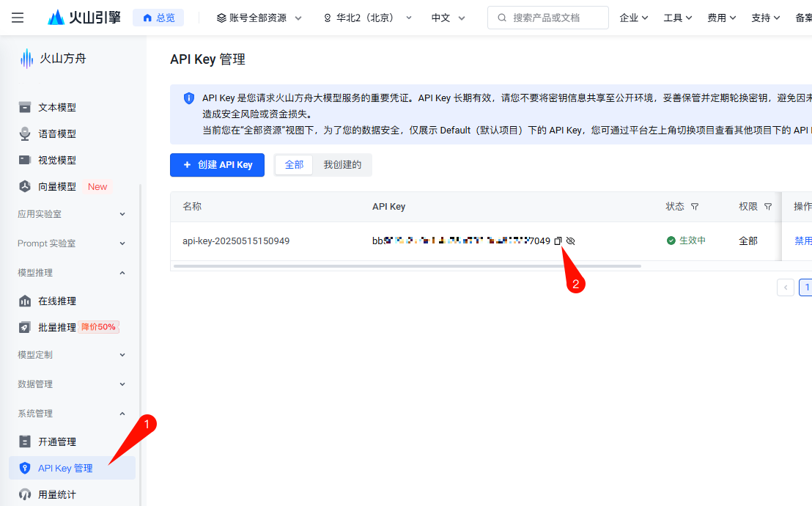Click the 火山引擎 logo

click(x=84, y=18)
